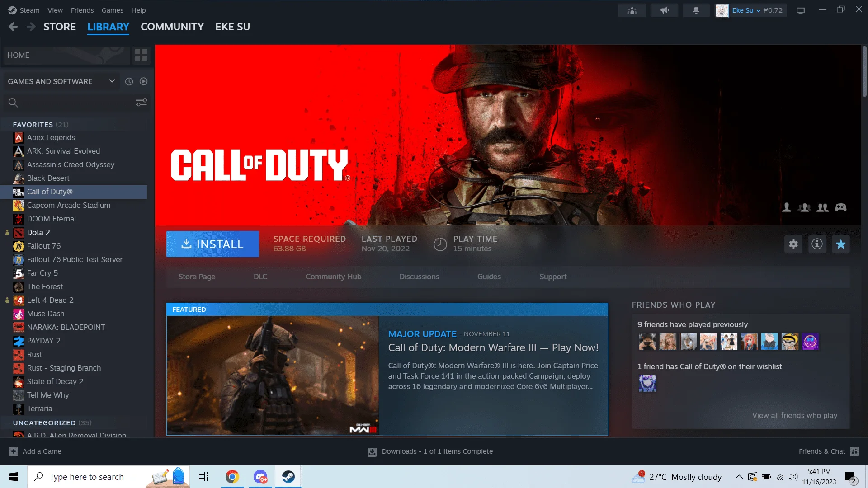Click the single-player icon on banner
This screenshot has width=868, height=488.
(787, 207)
